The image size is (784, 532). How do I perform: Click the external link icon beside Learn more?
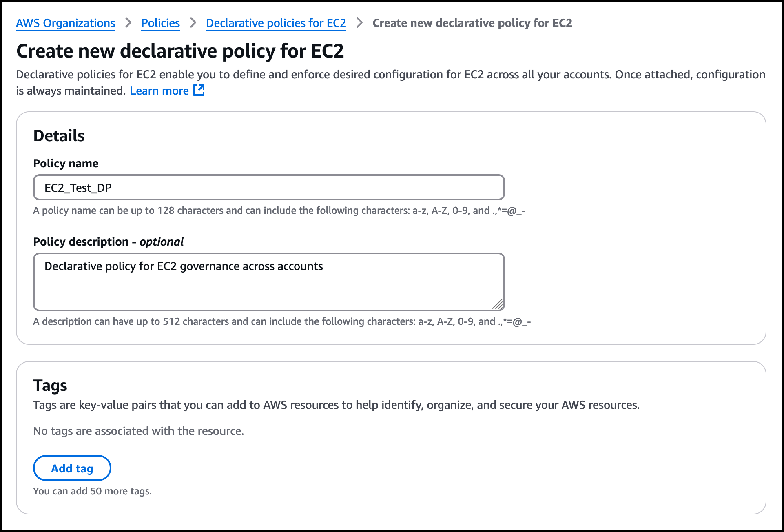point(199,90)
